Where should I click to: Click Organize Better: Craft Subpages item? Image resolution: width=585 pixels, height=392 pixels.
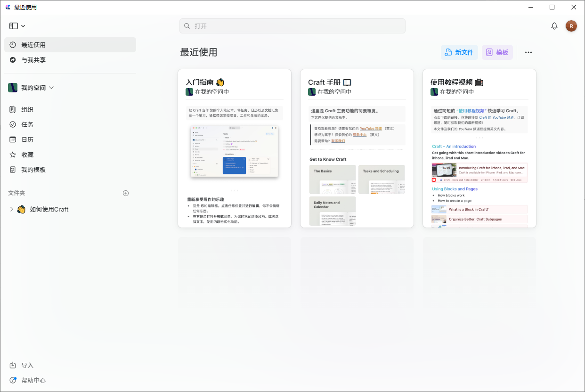[x=479, y=219]
